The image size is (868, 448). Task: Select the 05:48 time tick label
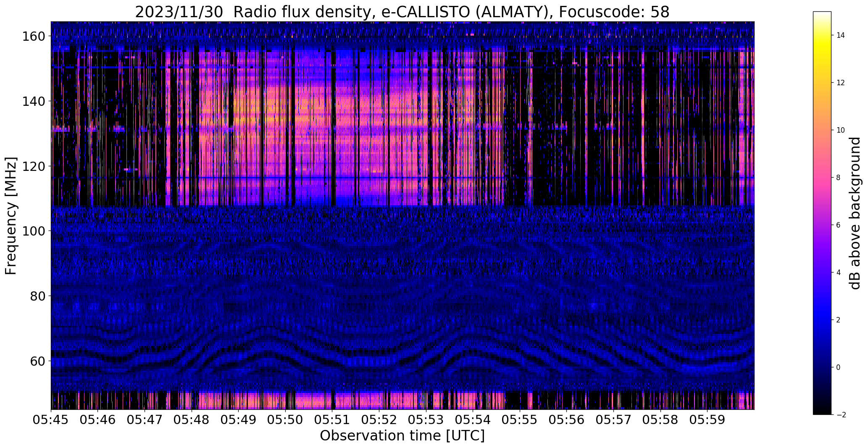coord(192,420)
